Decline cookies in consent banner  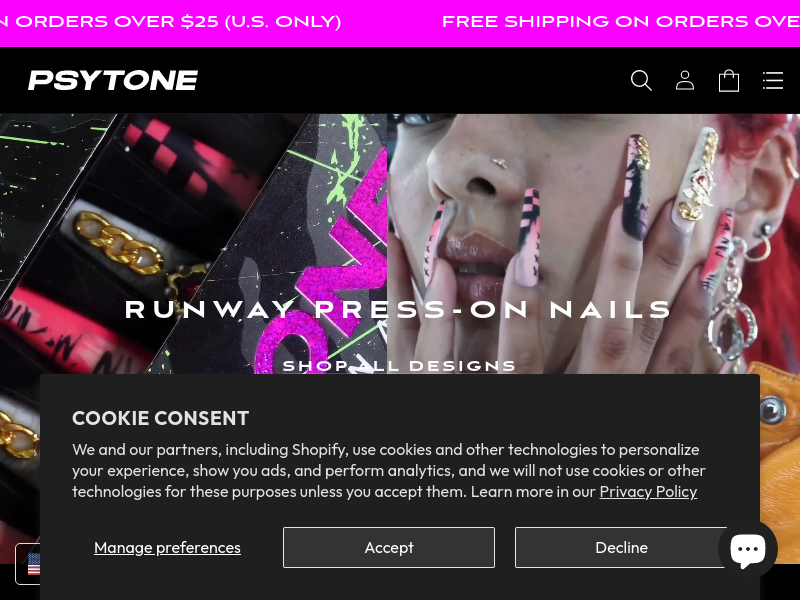click(621, 547)
